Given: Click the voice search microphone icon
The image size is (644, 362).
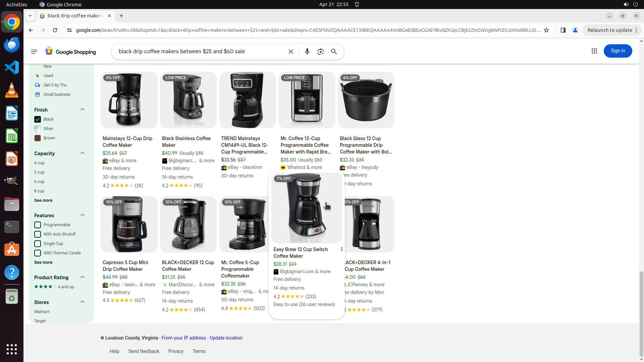Looking at the screenshot, I should coord(307,52).
